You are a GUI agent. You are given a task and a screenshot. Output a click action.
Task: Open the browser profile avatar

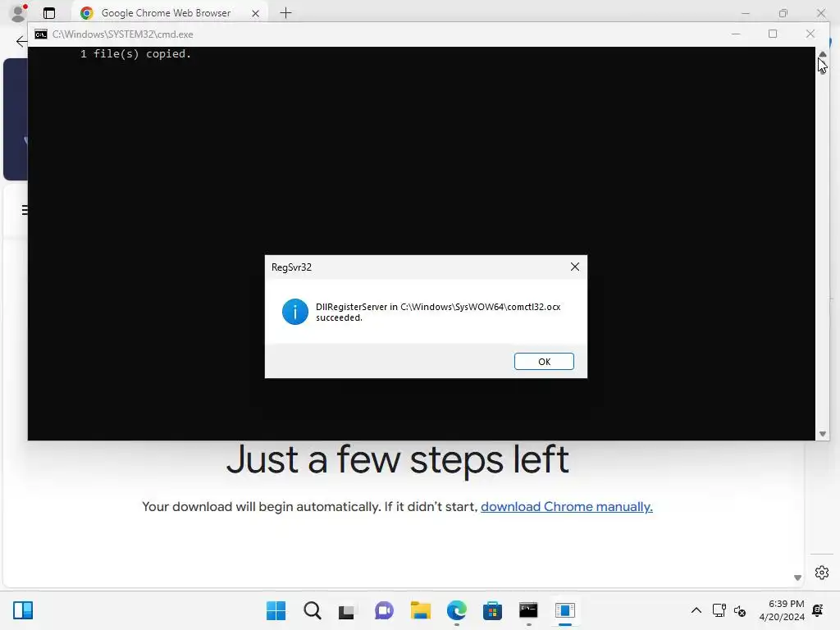click(x=19, y=13)
